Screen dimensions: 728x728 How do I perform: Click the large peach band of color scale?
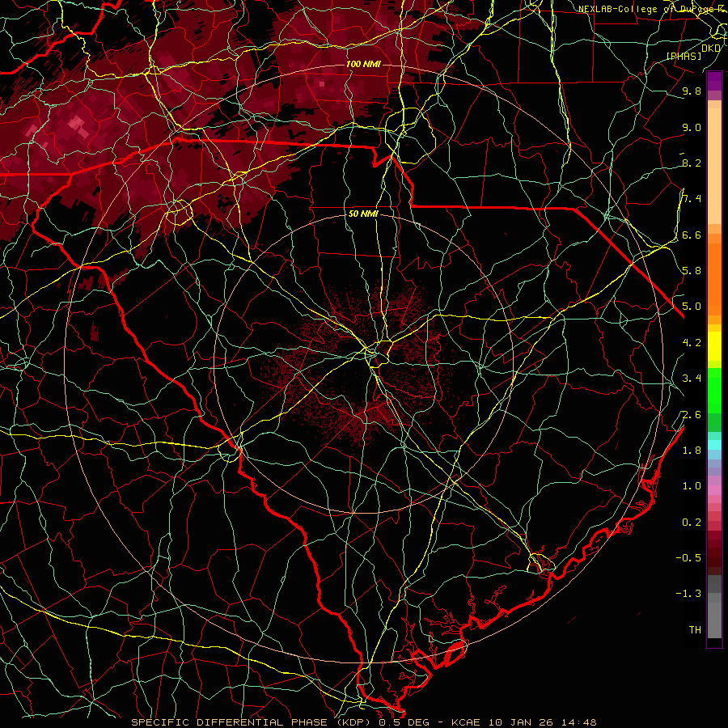tap(714, 166)
